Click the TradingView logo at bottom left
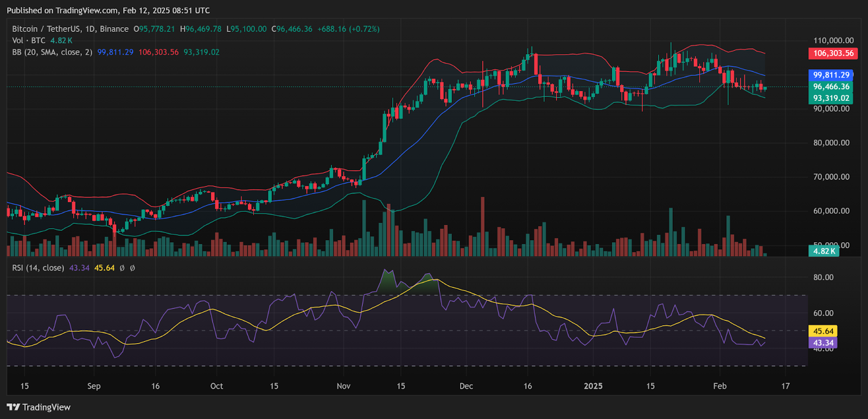 coord(39,407)
